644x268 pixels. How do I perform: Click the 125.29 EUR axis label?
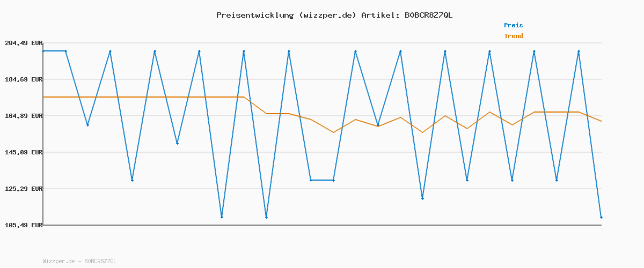24,189
